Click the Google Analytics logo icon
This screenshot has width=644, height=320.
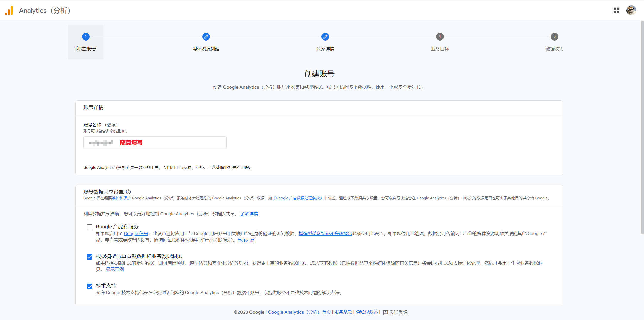9,10
